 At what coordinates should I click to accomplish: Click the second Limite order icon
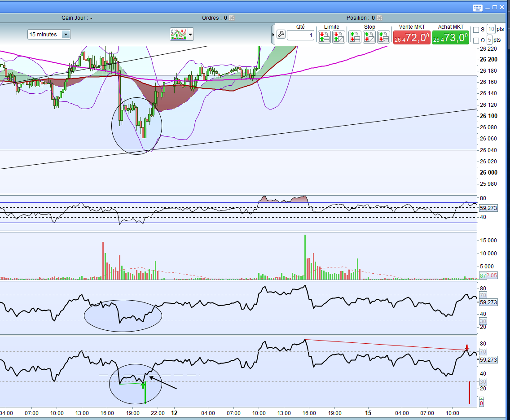coord(339,37)
